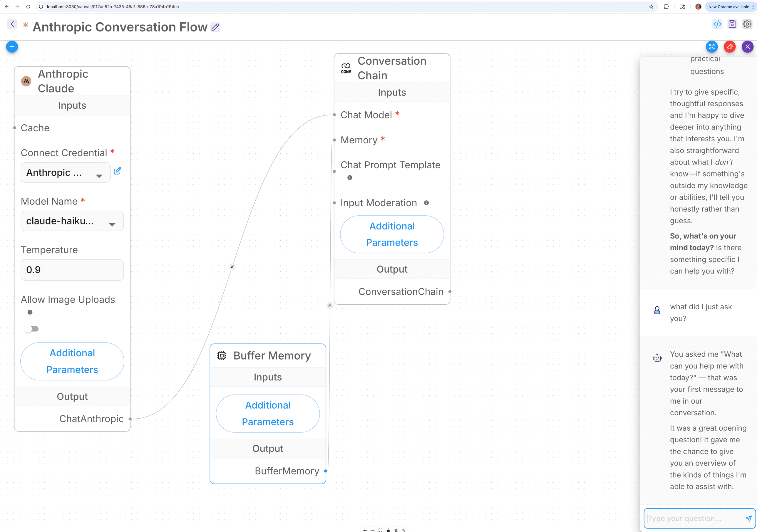
Task: Enable Allow Image Uploads switch
Action: 31,329
